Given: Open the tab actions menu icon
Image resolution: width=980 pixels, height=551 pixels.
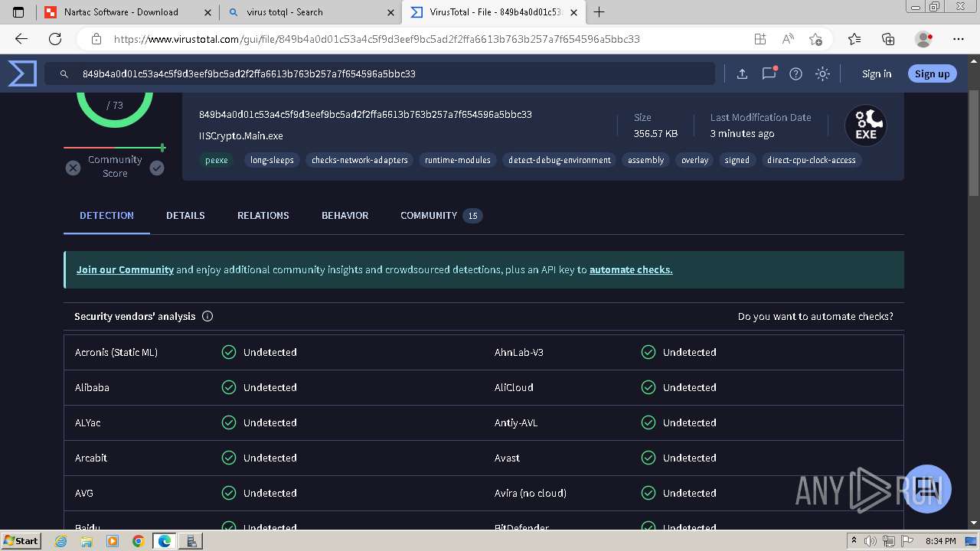Looking at the screenshot, I should (x=19, y=12).
